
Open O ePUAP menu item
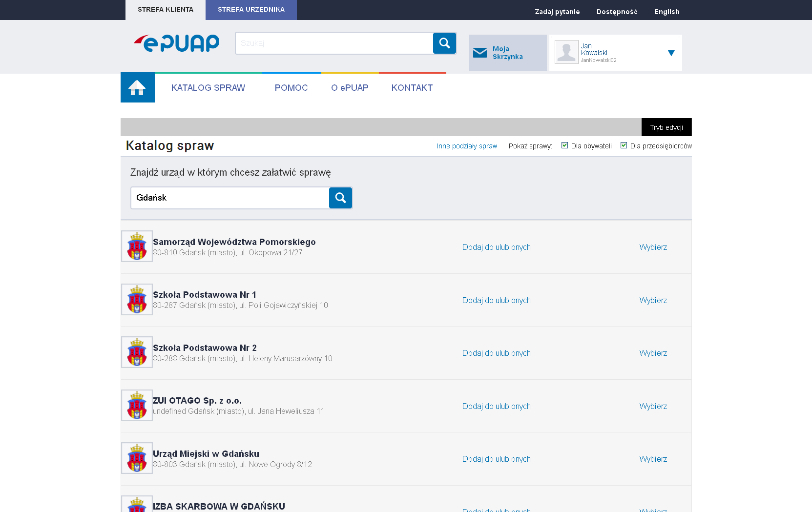click(x=350, y=88)
